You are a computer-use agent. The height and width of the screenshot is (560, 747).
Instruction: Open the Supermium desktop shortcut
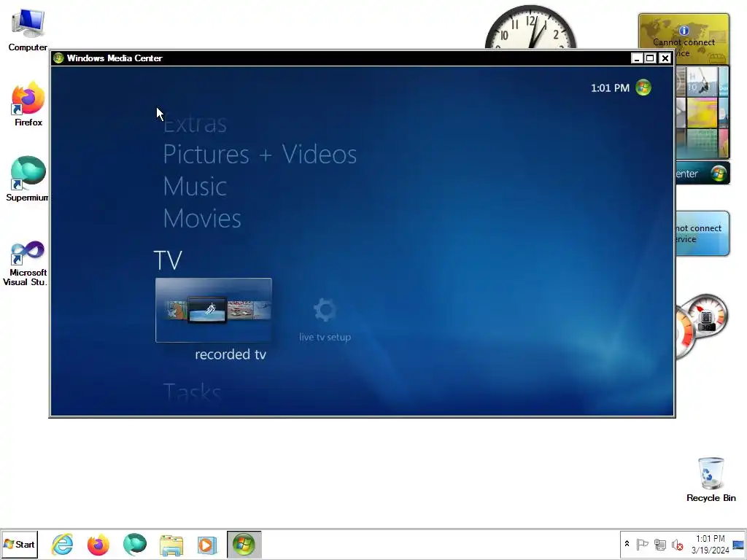point(28,179)
